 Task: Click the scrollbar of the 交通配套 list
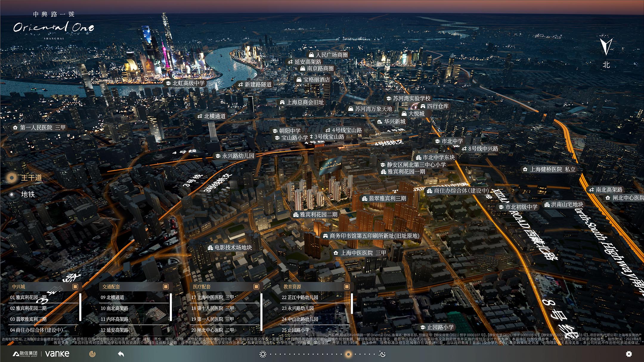pos(171,307)
